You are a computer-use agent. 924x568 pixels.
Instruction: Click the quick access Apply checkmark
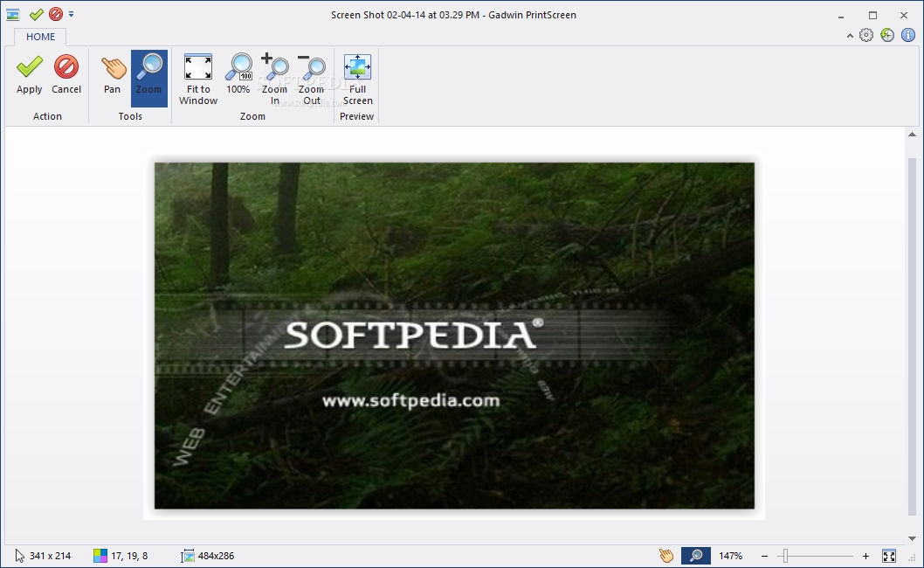(x=37, y=14)
